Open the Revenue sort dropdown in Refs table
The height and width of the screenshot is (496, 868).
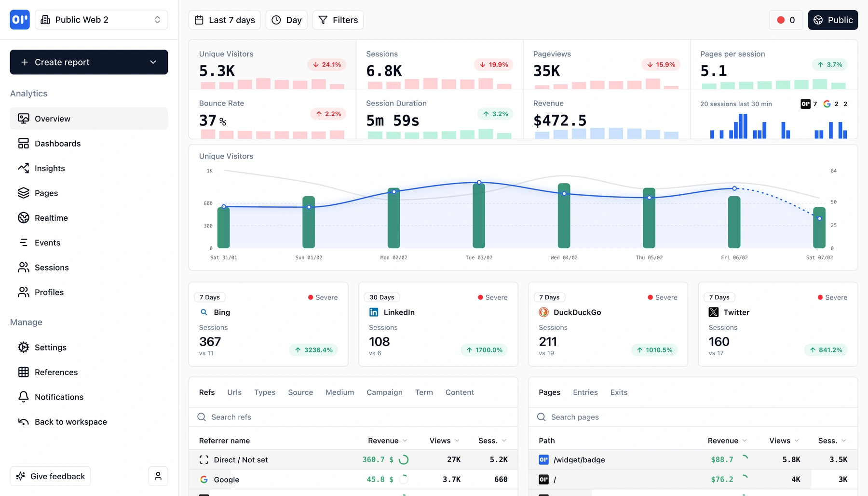[x=405, y=440]
